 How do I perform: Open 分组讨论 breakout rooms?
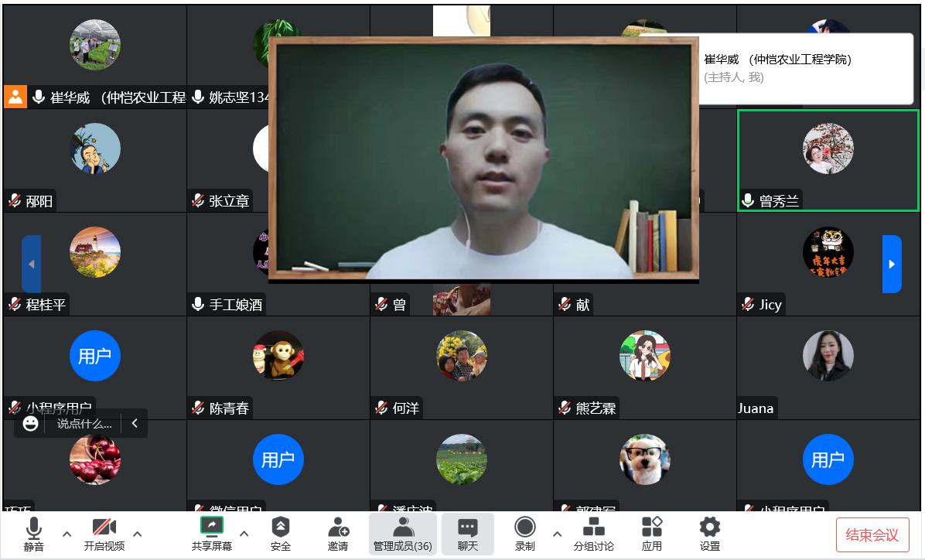(593, 534)
